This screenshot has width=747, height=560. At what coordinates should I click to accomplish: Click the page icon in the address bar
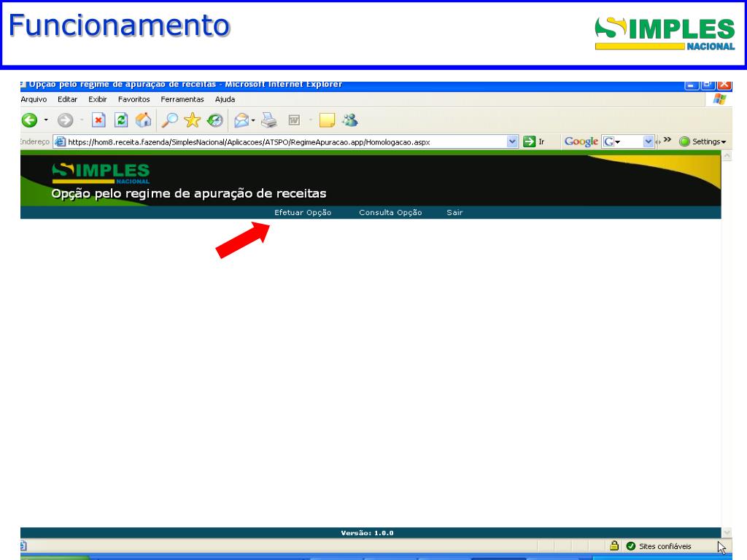(60, 141)
